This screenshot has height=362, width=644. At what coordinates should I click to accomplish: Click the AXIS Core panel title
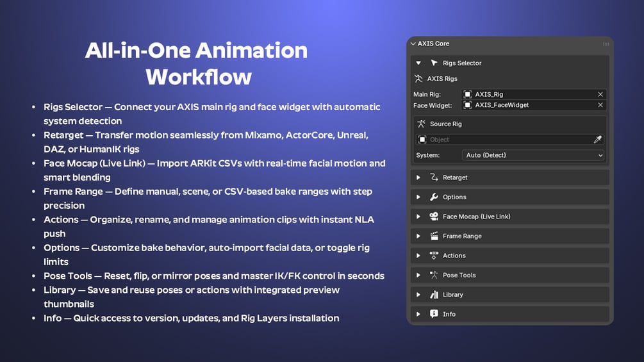click(x=433, y=44)
